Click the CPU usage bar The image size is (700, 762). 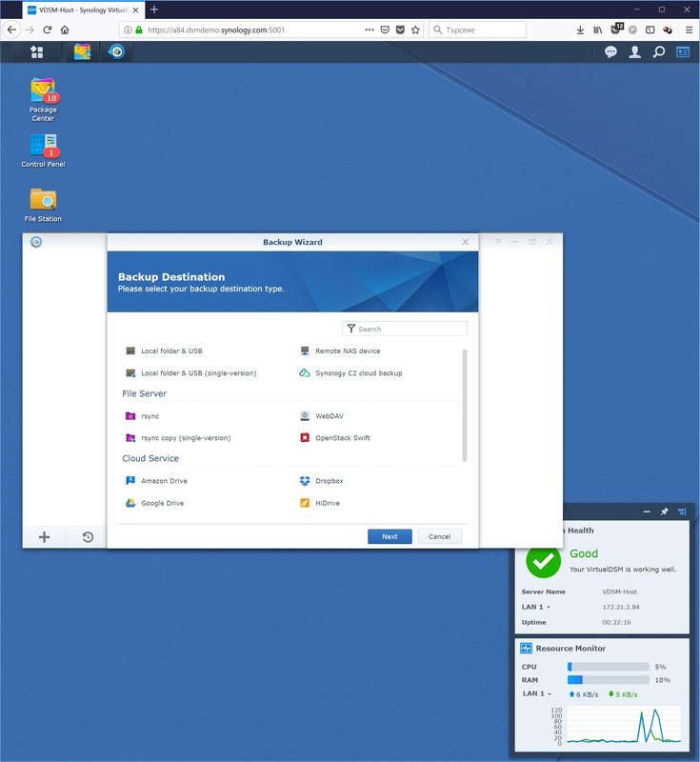609,667
